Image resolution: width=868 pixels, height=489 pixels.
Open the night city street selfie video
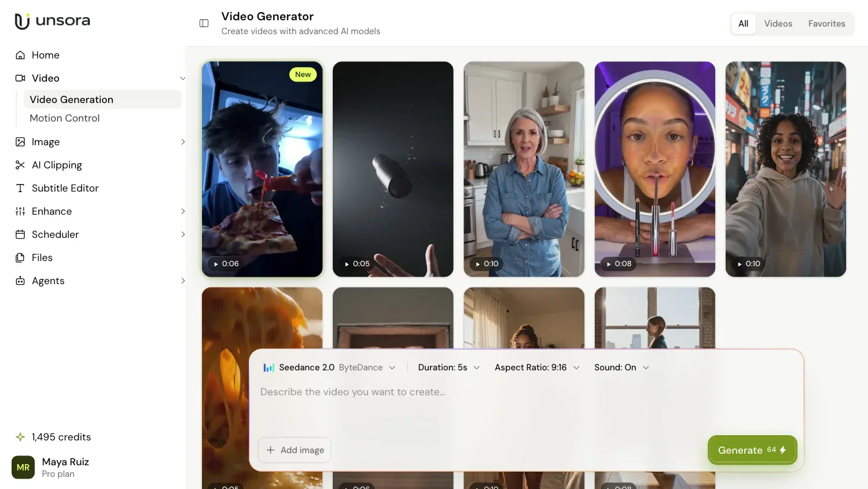[x=786, y=169]
